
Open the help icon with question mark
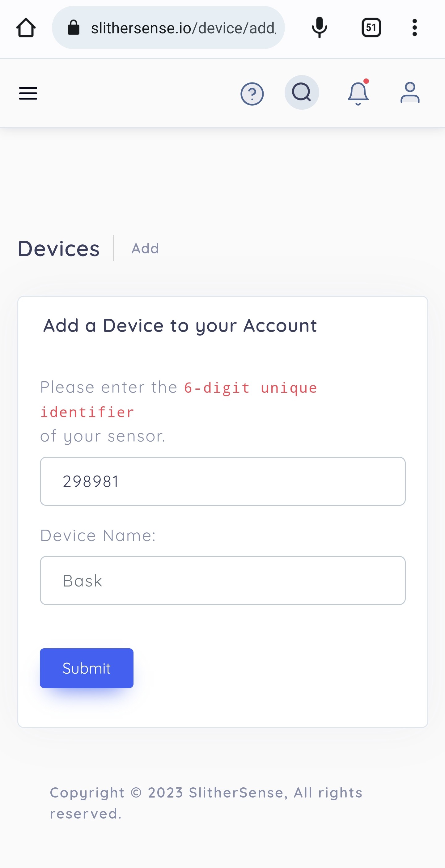[252, 93]
